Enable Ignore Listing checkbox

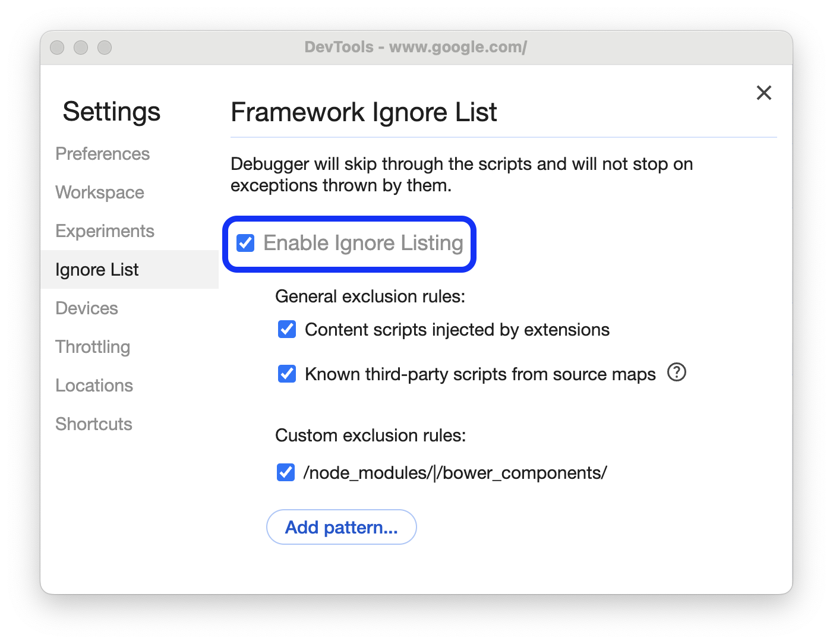245,243
